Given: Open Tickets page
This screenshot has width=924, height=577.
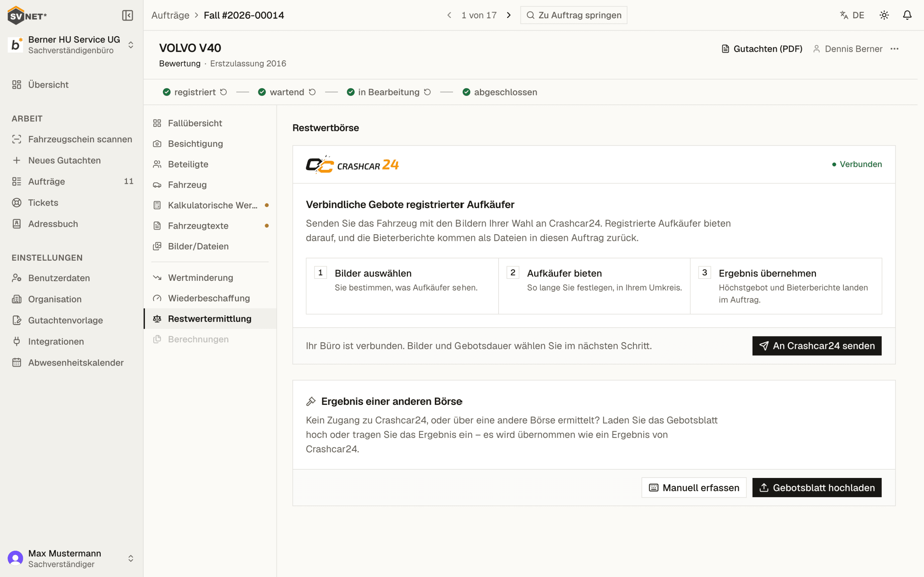Looking at the screenshot, I should 71,202.
